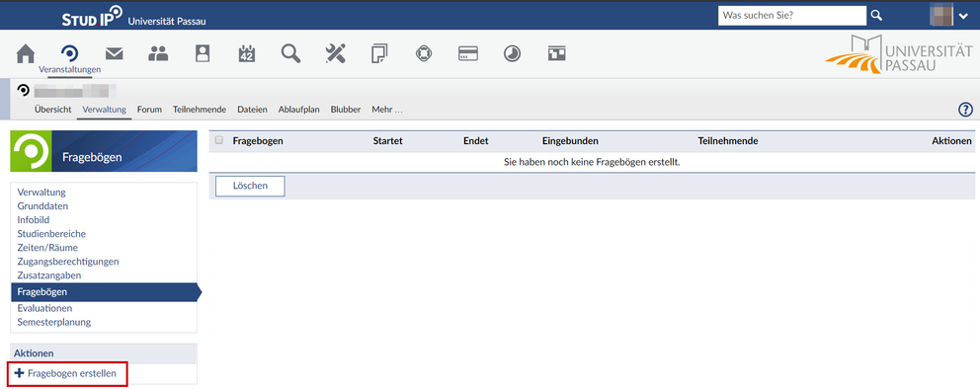The height and width of the screenshot is (389, 980).
Task: Open the Tools wrench-and-pencil icon
Action: [335, 53]
